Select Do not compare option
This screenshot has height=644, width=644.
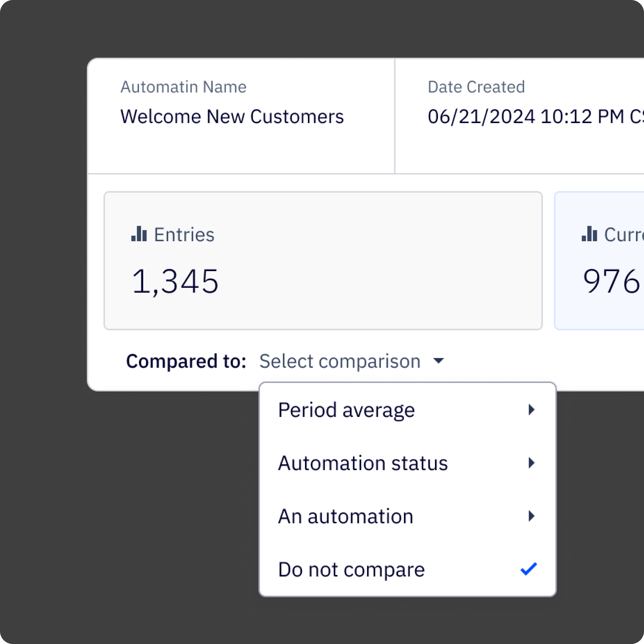click(351, 569)
